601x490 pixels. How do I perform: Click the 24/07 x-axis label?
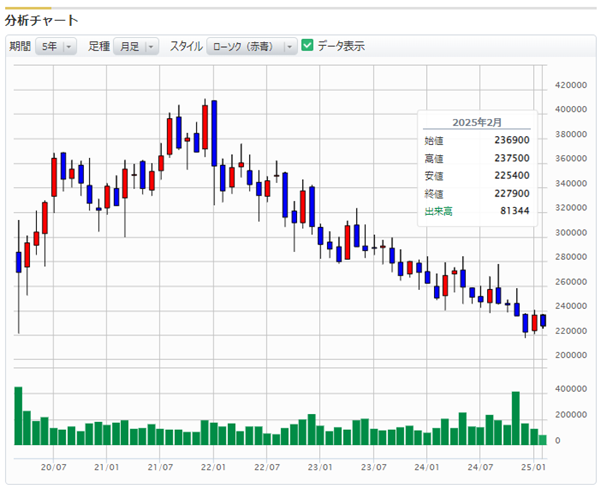480,467
